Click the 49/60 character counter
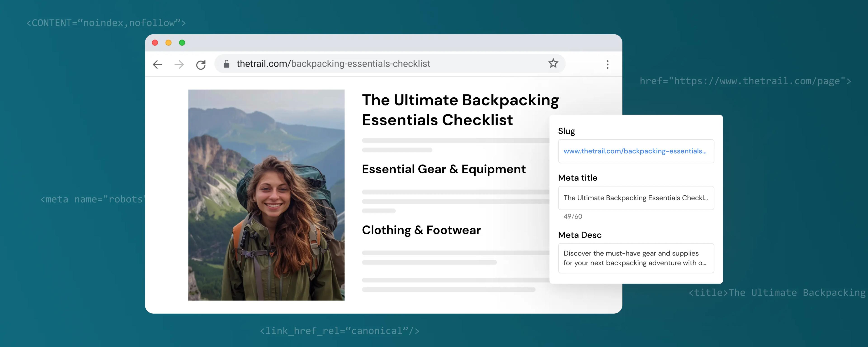868x347 pixels. pos(573,216)
